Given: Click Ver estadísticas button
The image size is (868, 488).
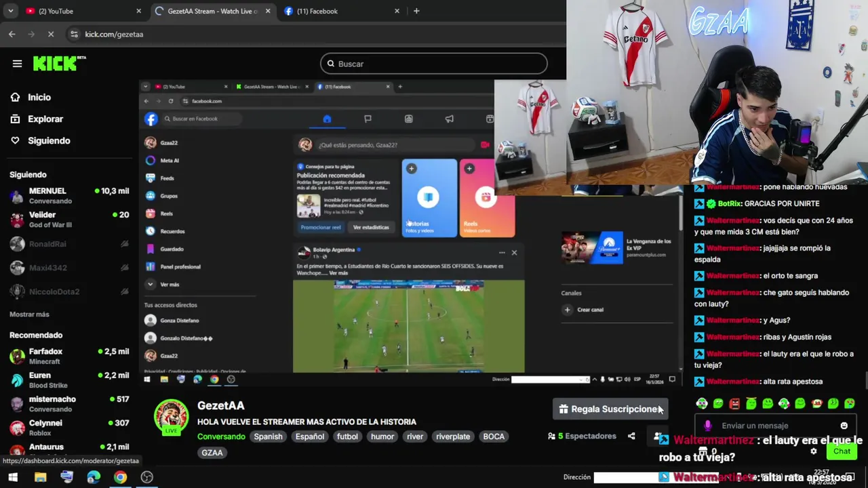Looking at the screenshot, I should coord(371,228).
